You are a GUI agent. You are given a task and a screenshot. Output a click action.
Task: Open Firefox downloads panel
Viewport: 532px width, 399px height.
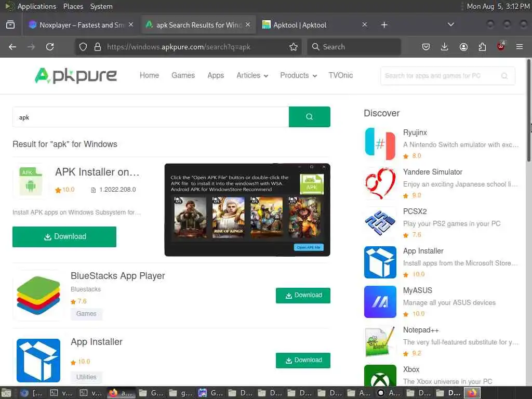pyautogui.click(x=445, y=47)
